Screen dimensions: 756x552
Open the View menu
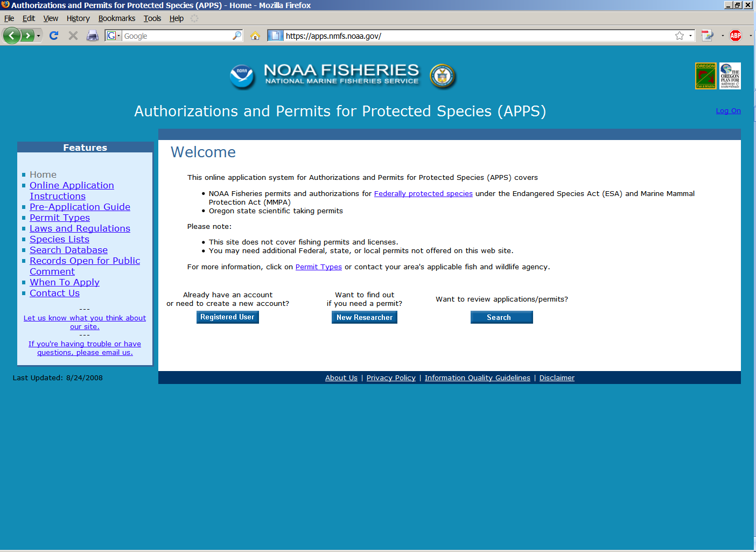(x=51, y=18)
